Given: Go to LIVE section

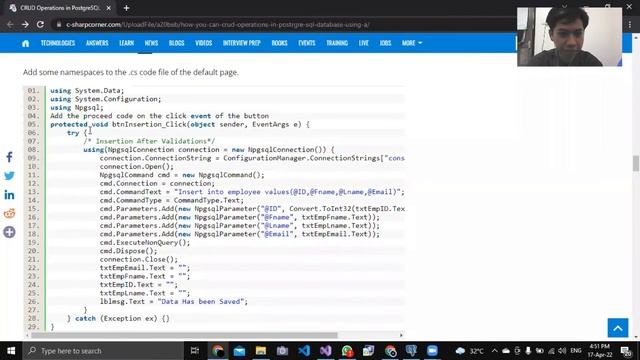Looking at the screenshot, I should click(x=364, y=43).
